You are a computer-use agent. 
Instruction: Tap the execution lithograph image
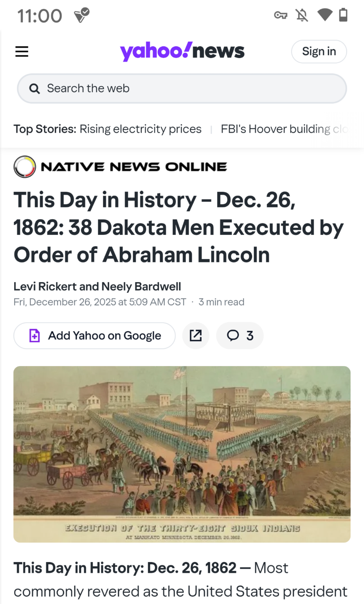pyautogui.click(x=182, y=454)
